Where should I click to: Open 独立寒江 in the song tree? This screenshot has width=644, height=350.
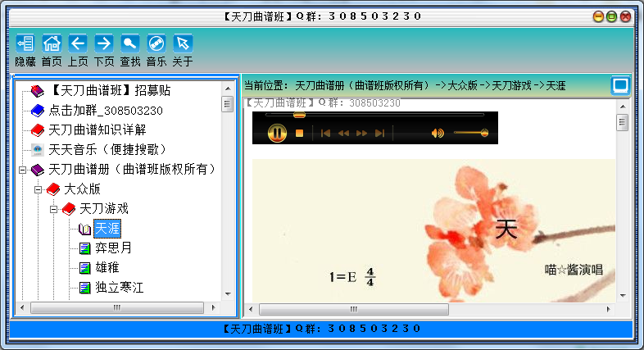(119, 287)
